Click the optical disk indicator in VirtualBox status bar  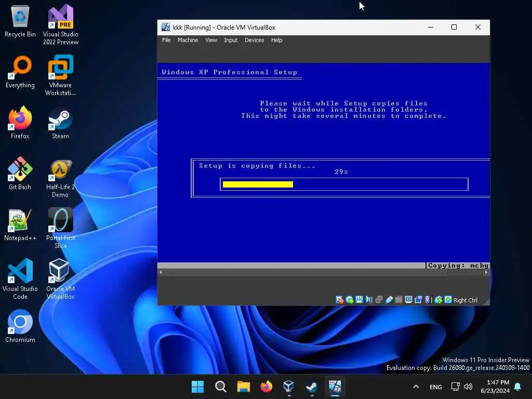(x=350, y=300)
